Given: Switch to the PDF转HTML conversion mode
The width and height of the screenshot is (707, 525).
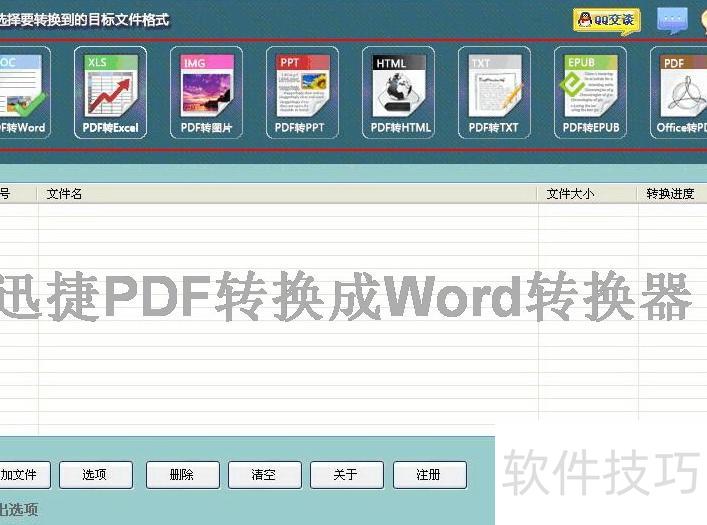Looking at the screenshot, I should (x=398, y=92).
